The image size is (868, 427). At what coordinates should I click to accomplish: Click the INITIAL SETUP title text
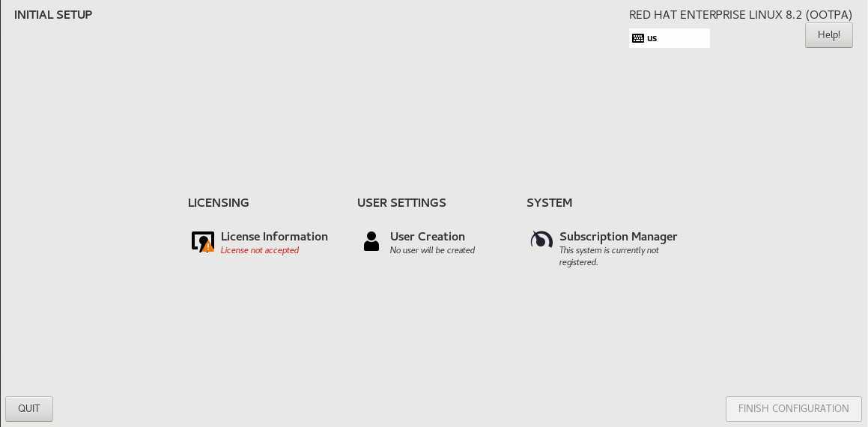[x=53, y=14]
